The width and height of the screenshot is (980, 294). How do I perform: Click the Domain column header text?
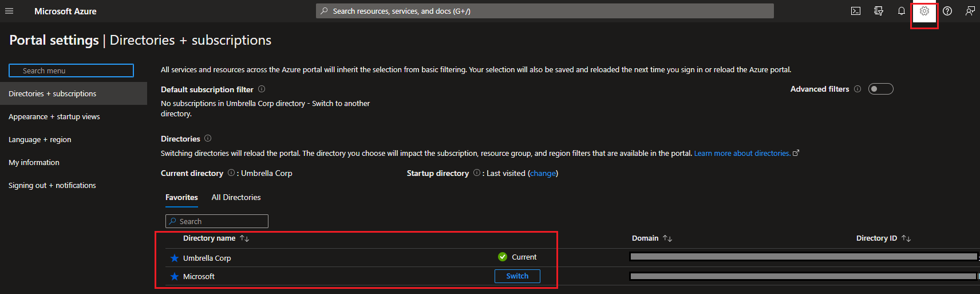[645, 238]
